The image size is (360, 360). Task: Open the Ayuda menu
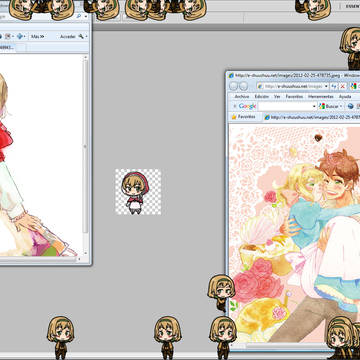[x=345, y=96]
